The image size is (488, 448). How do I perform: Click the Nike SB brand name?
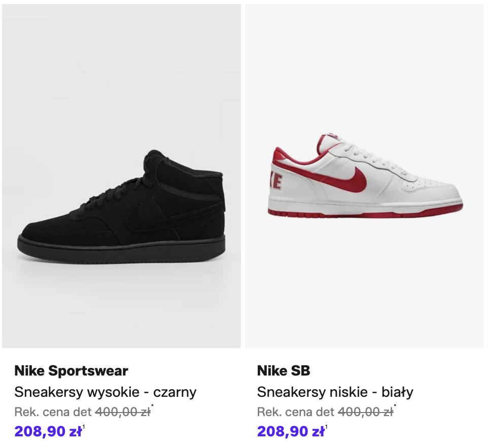284,370
